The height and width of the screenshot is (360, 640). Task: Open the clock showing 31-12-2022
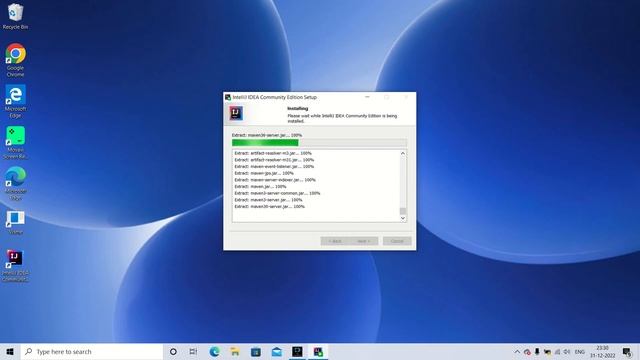coord(602,351)
